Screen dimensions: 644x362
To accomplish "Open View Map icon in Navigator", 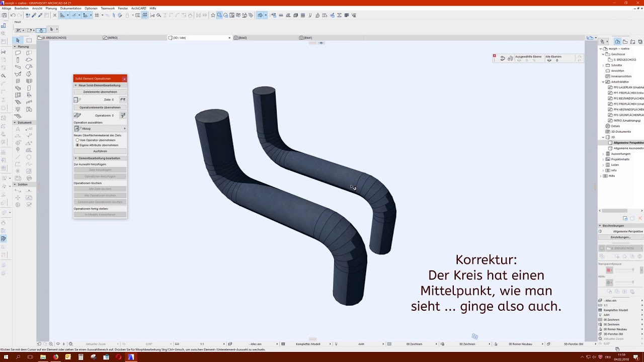I will point(624,41).
